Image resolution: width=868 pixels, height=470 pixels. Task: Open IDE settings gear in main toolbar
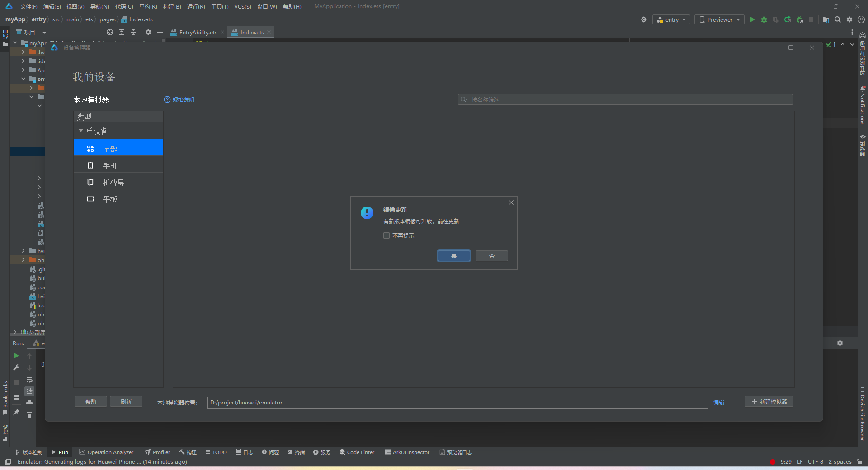point(849,19)
